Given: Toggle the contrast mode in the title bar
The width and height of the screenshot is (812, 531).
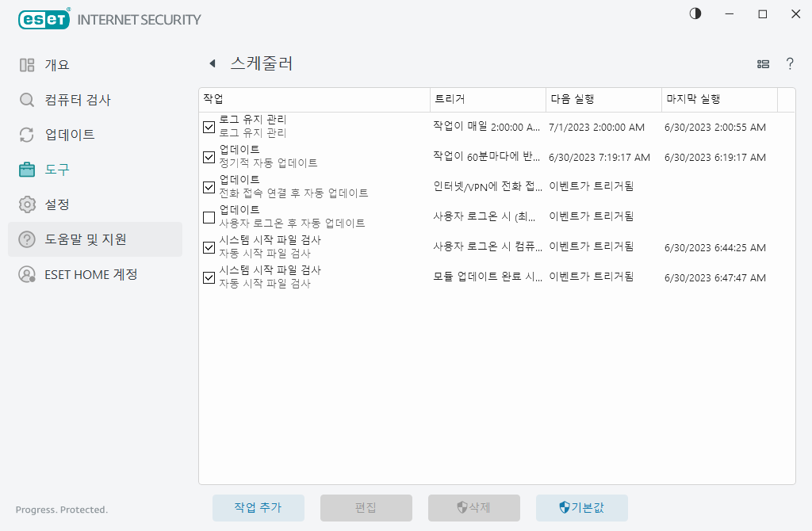Looking at the screenshot, I should pyautogui.click(x=695, y=13).
